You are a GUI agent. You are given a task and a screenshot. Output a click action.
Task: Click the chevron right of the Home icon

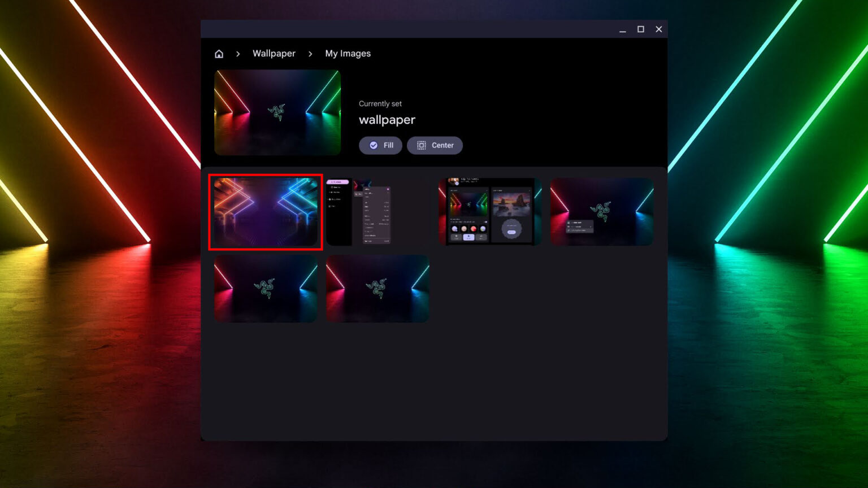237,54
